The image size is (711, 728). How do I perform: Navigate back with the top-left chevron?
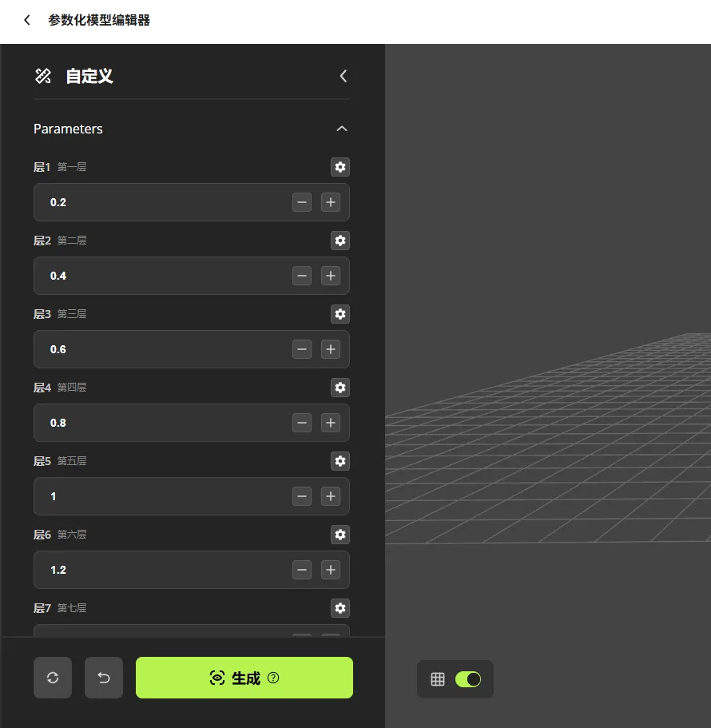[x=26, y=21]
